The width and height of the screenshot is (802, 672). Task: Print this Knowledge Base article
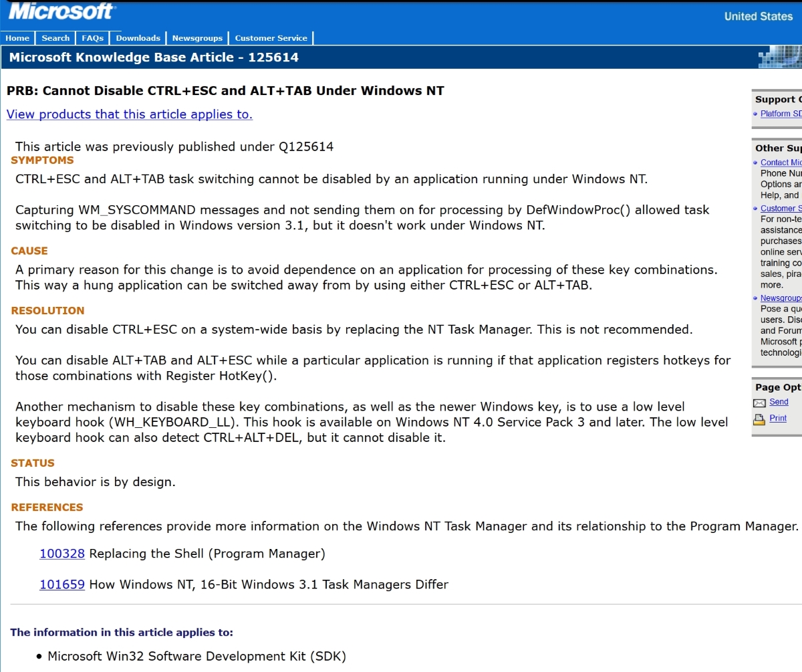(777, 418)
